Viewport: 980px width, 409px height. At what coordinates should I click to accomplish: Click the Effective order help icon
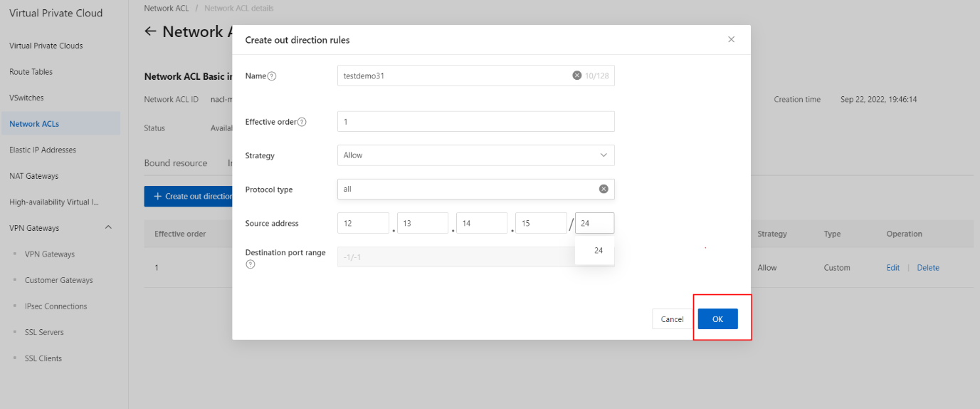(302, 122)
